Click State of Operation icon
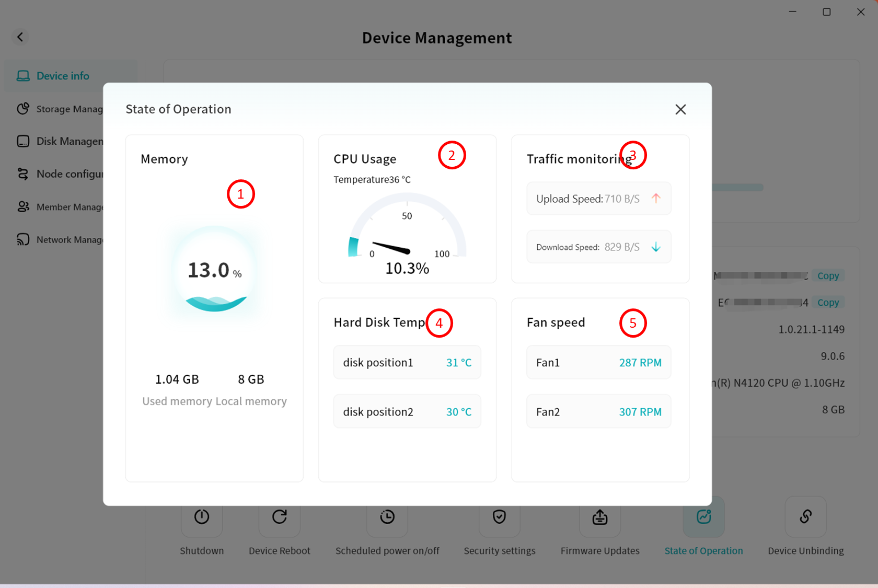This screenshot has width=878, height=588. coord(703,517)
